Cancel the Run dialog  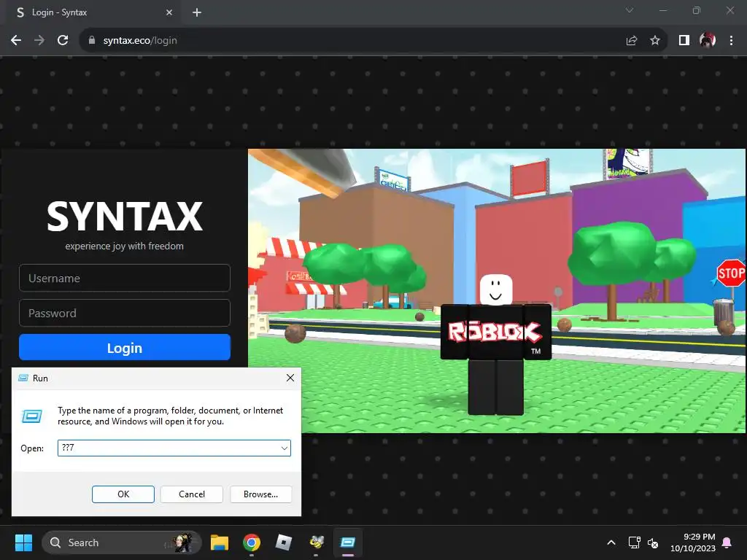coord(192,494)
